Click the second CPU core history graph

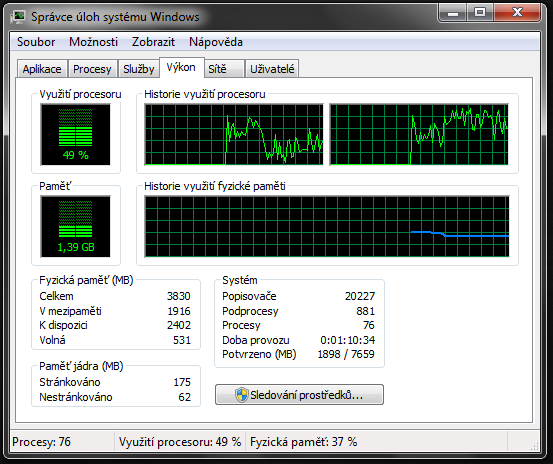(419, 134)
